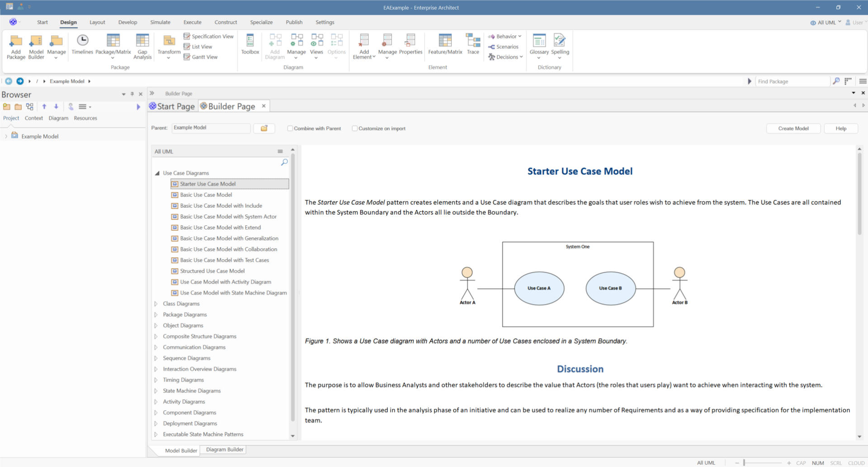Expand the Package Diagrams group
This screenshot has height=467, width=868.
point(156,315)
